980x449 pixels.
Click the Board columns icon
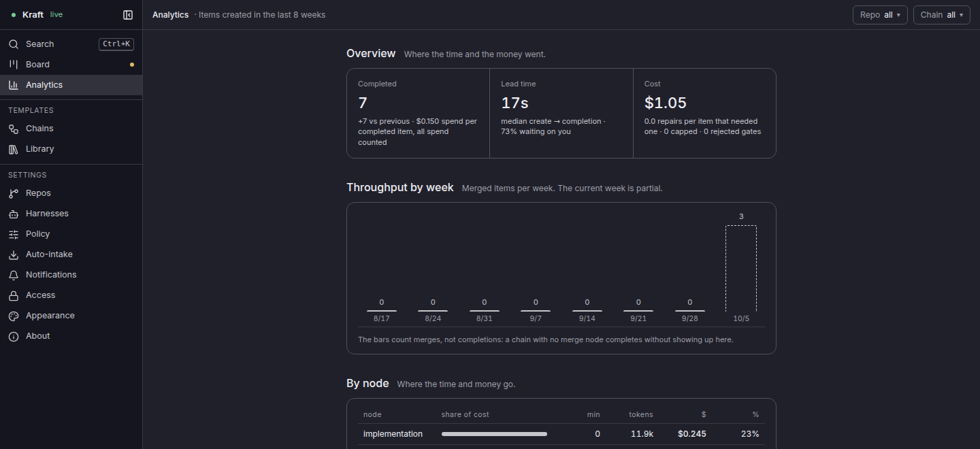(x=13, y=65)
